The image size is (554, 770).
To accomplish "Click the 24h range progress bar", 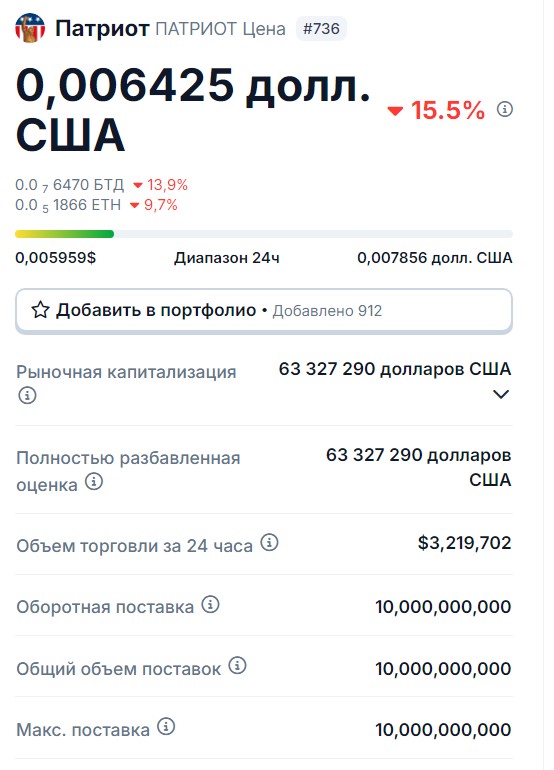I will pos(264,234).
